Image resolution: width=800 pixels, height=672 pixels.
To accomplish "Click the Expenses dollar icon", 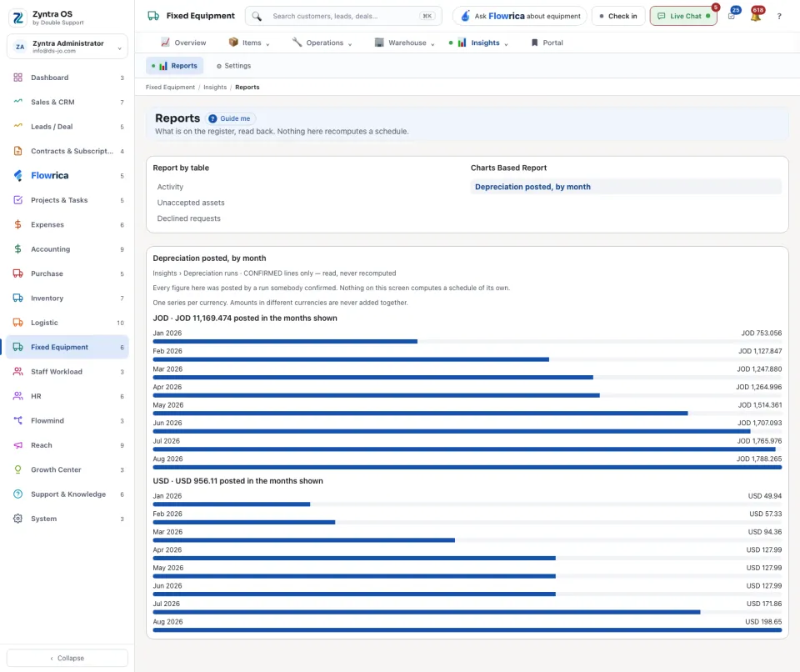I will (17, 224).
